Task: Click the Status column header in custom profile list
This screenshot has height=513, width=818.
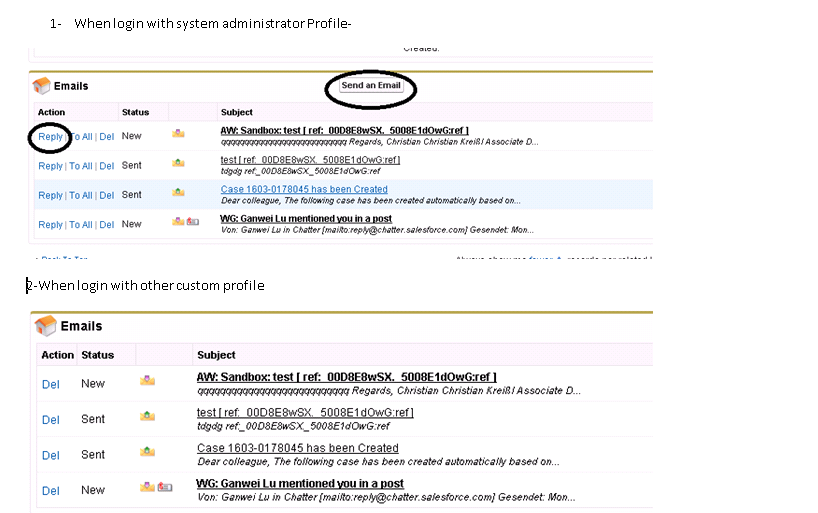Action: [98, 355]
